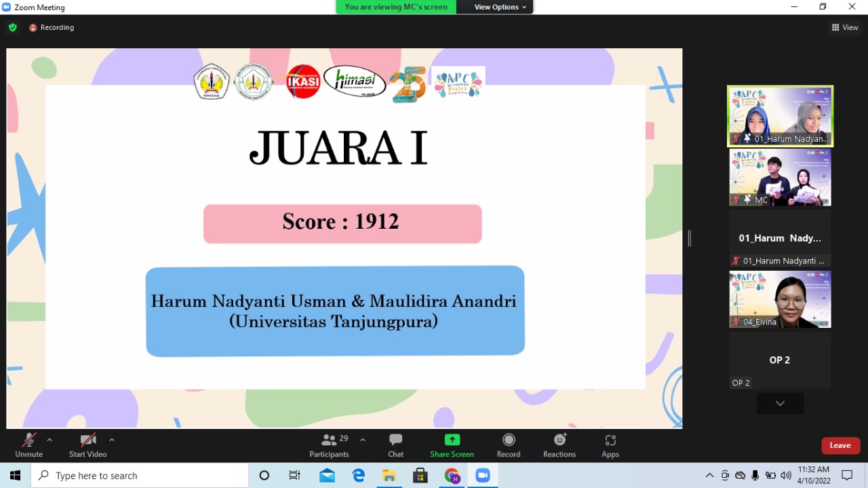Expand audio options arrow beside Unmute

point(50,440)
